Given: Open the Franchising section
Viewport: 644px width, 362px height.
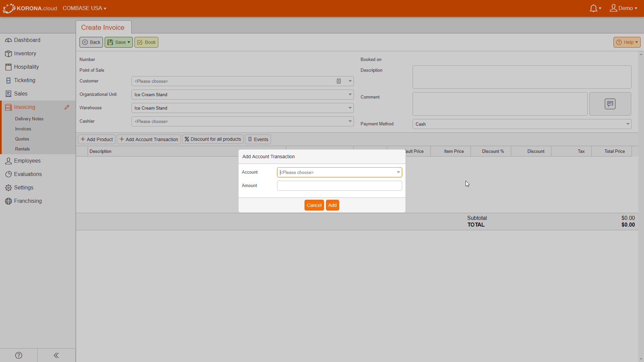Looking at the screenshot, I should coord(38,201).
